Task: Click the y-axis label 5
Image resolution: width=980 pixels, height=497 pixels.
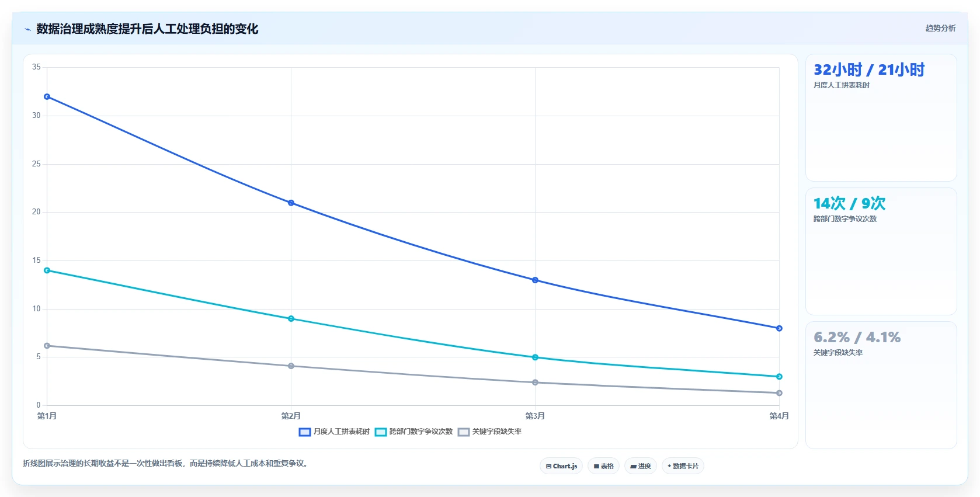Action: click(39, 357)
